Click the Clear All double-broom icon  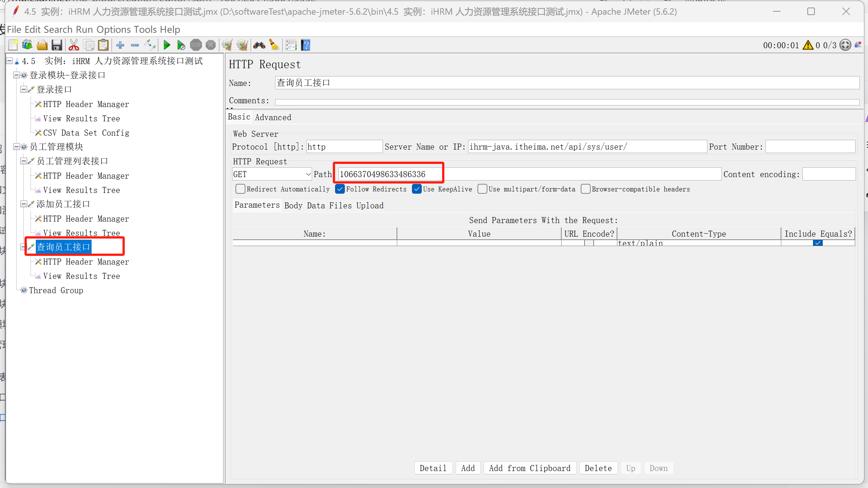point(242,45)
